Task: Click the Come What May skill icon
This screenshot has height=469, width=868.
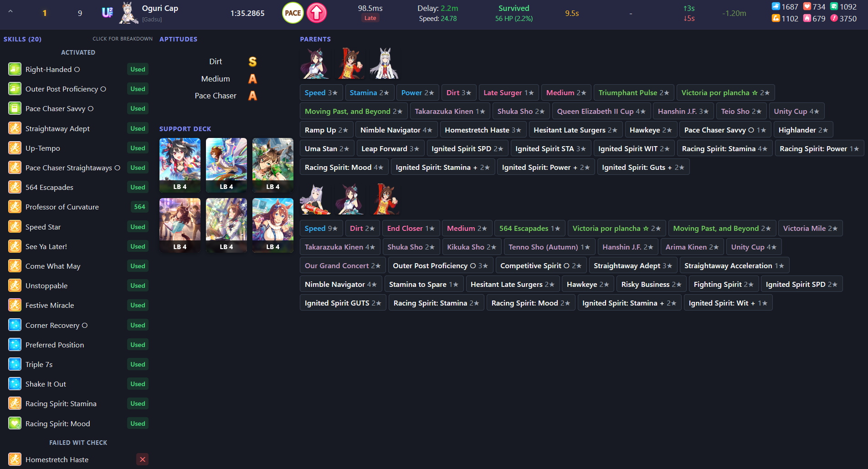Action: click(15, 266)
